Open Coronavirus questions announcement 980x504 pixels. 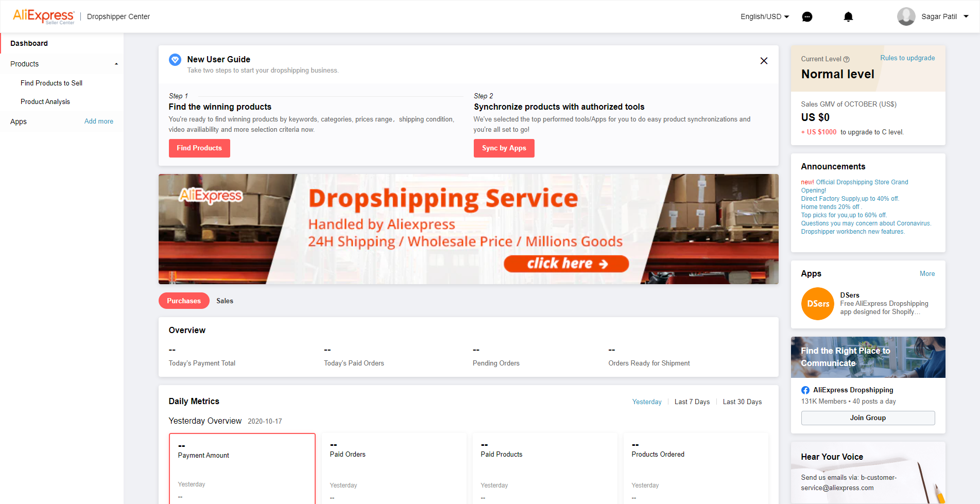pyautogui.click(x=866, y=223)
